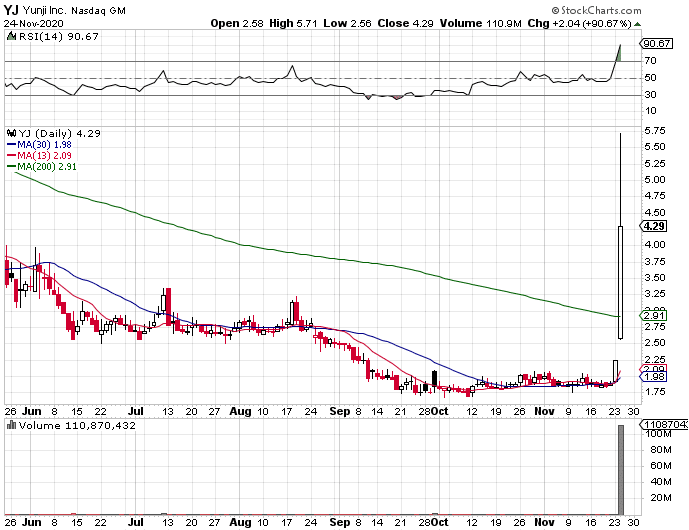The image size is (689, 530).
Task: Click the 90.67 RSI value tag on right axis
Action: pyautogui.click(x=656, y=44)
